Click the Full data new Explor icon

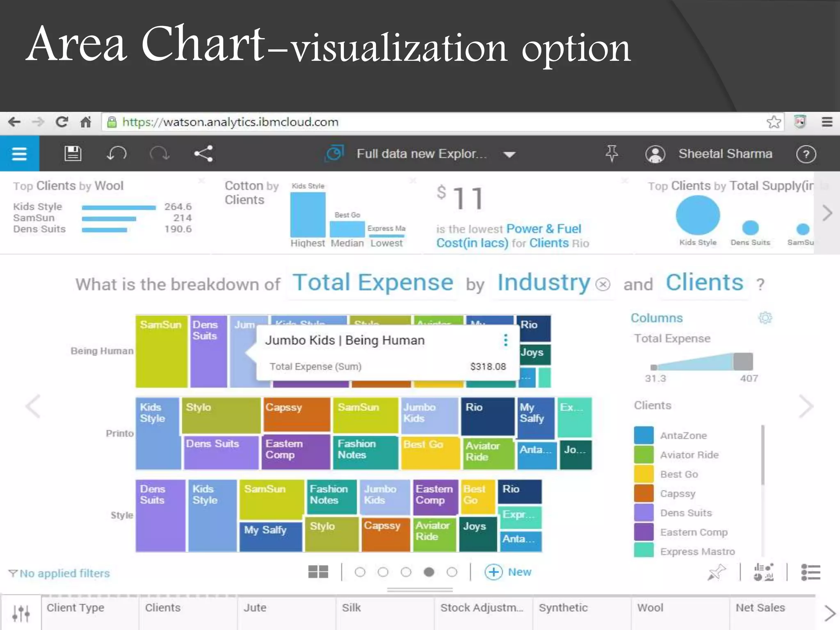(334, 154)
